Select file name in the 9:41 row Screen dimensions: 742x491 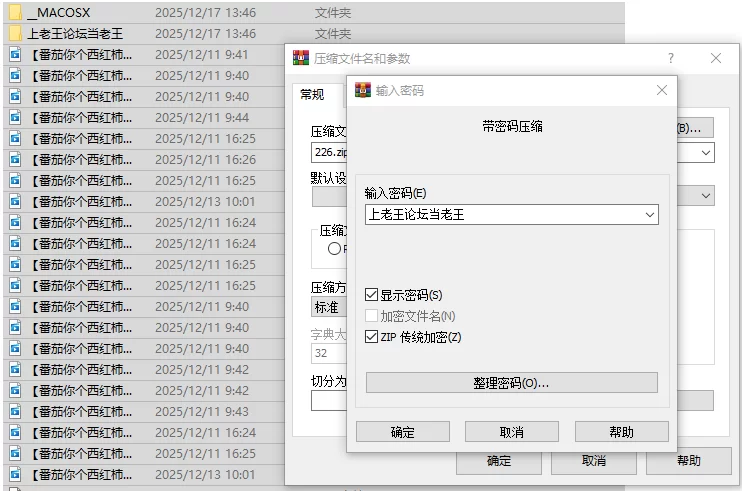point(80,55)
